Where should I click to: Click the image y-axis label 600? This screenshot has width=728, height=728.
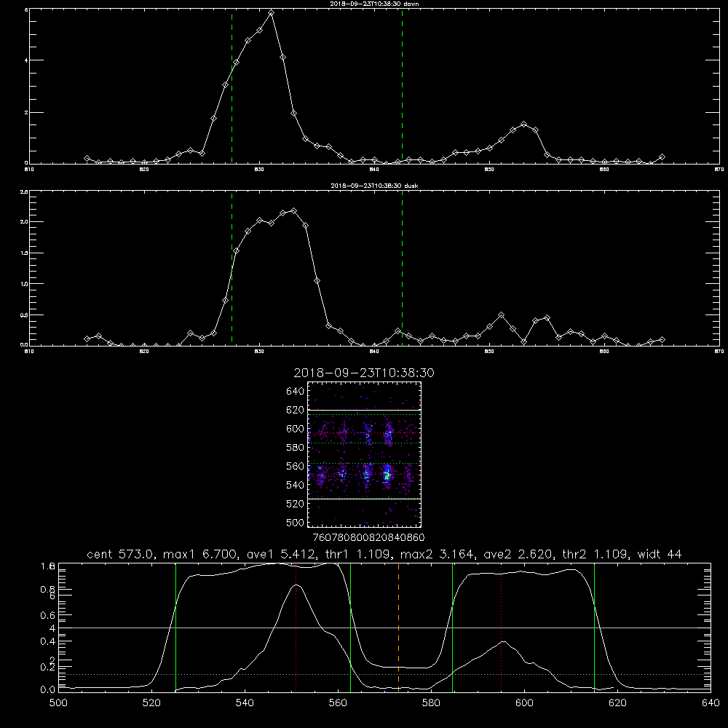coord(296,429)
